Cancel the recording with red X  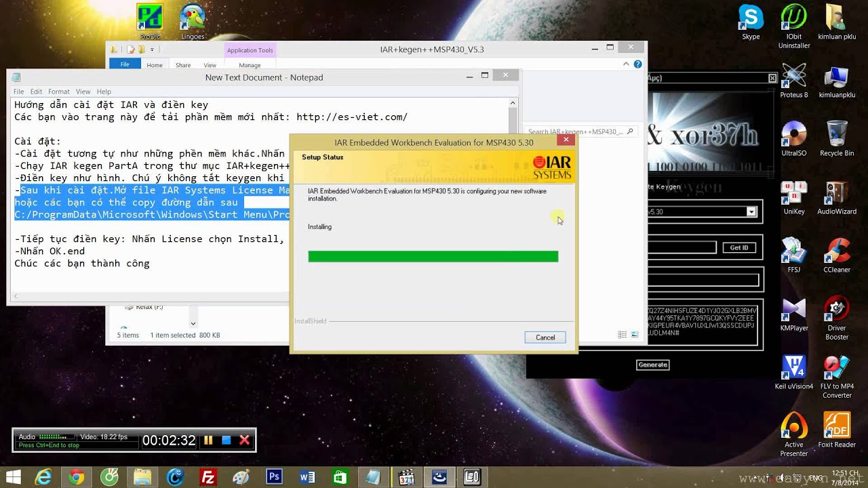click(245, 440)
